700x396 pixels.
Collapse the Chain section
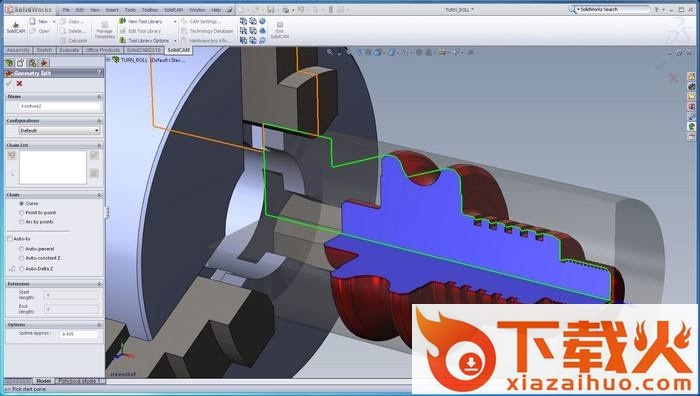[99, 195]
